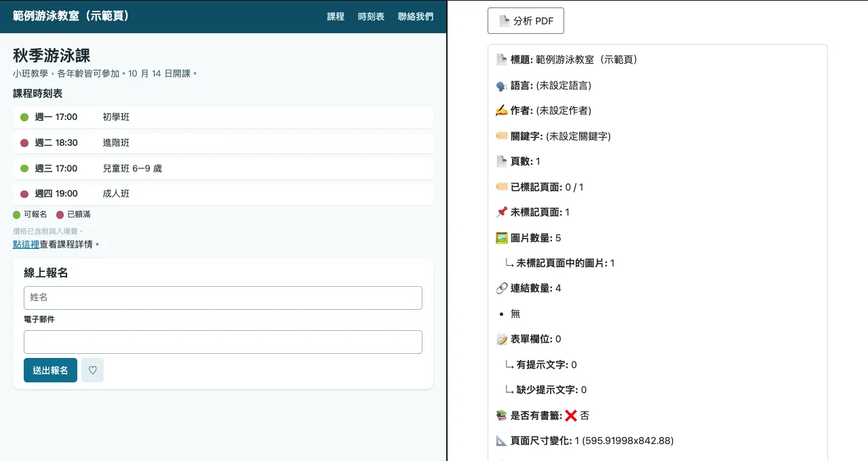Click the red dot for 週二 18:30
The width and height of the screenshot is (868, 461).
coord(24,143)
